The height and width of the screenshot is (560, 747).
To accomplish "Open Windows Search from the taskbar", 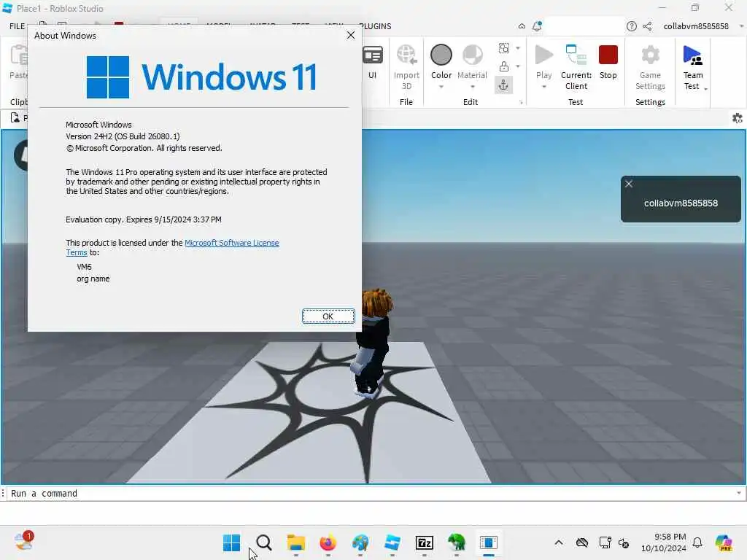I will click(263, 542).
